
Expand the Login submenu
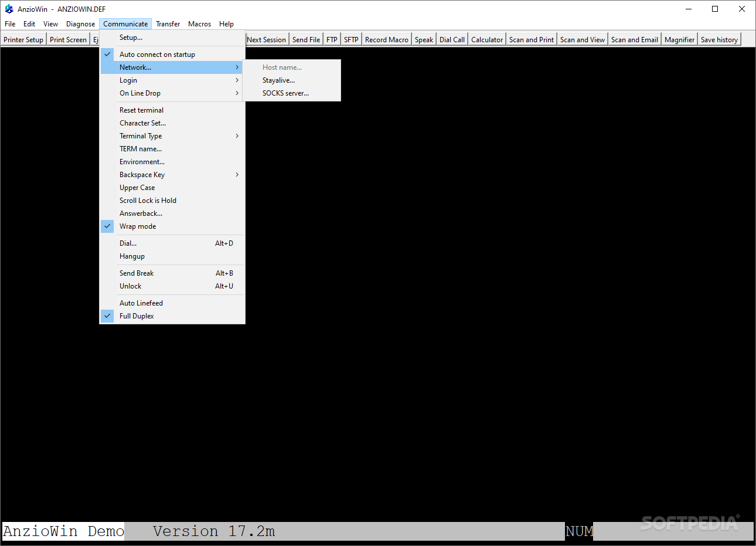[x=172, y=80]
